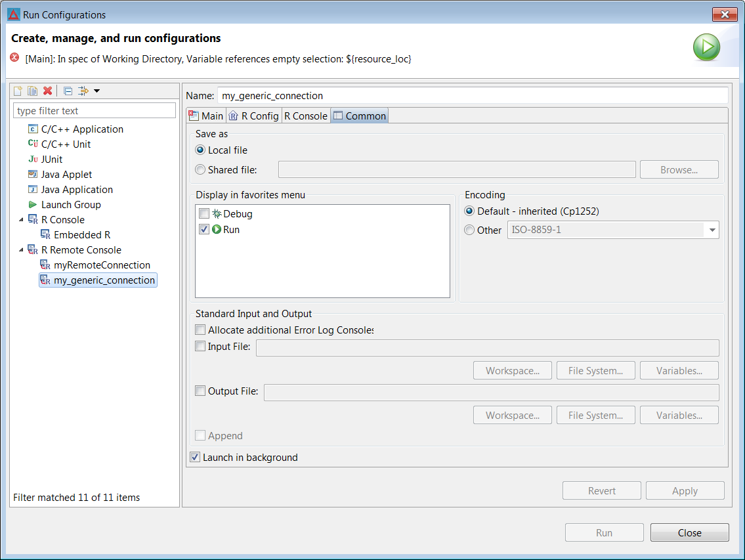This screenshot has height=560, width=745.
Task: Select Default inherited Cp1252 encoding
Action: (x=469, y=211)
